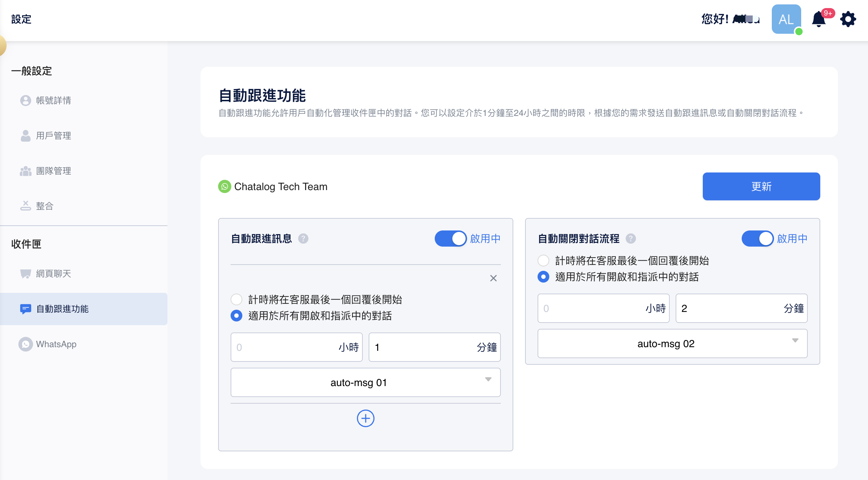Remove the follow-up rule with X icon
This screenshot has height=480, width=868.
click(x=493, y=278)
